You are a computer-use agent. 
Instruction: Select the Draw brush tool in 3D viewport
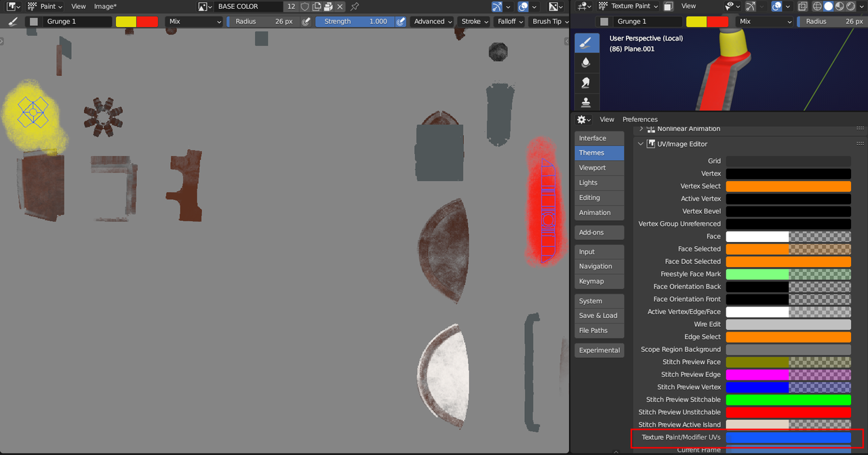click(587, 43)
